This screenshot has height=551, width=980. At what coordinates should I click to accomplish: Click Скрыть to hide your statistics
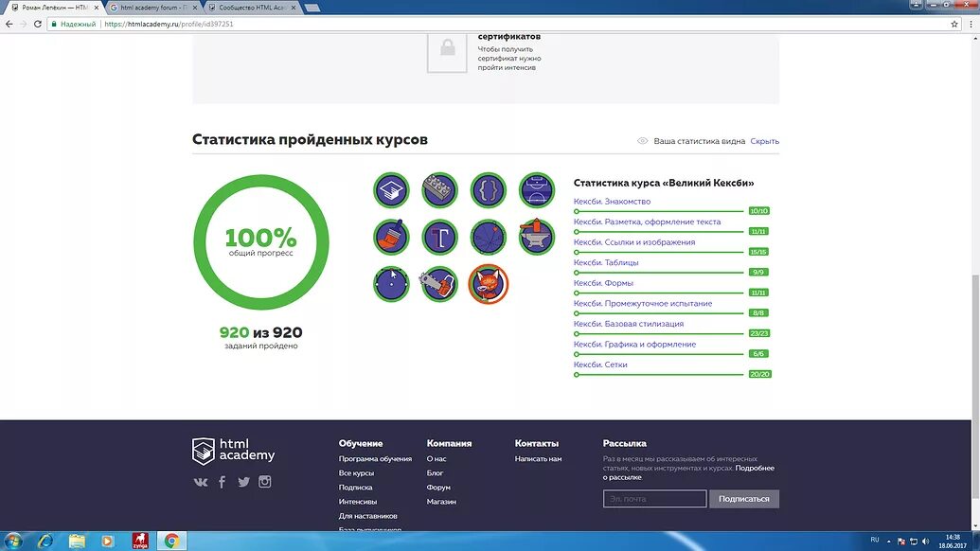point(764,141)
